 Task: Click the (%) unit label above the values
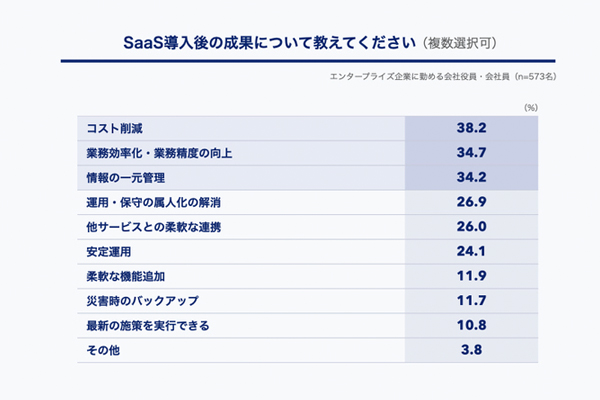tap(531, 106)
